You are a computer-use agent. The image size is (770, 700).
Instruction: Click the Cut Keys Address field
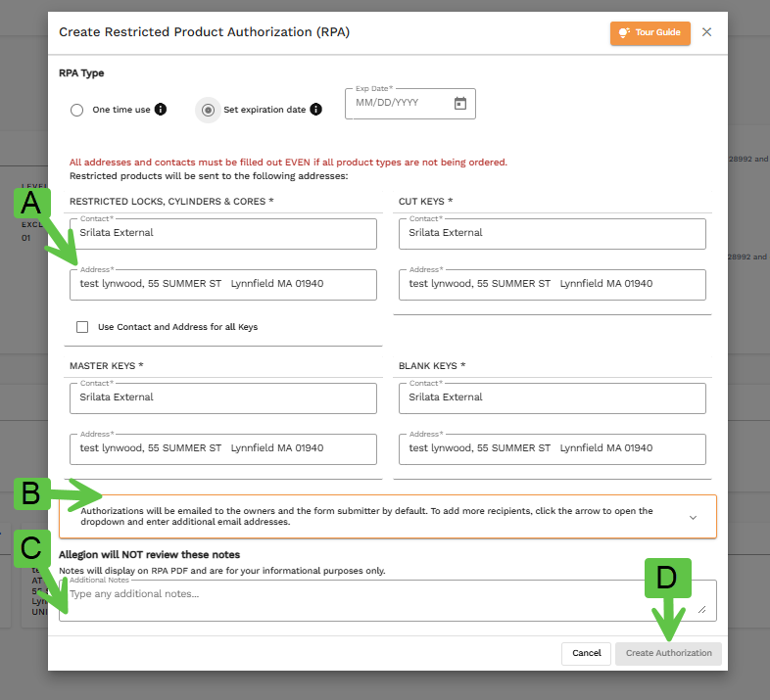point(552,284)
